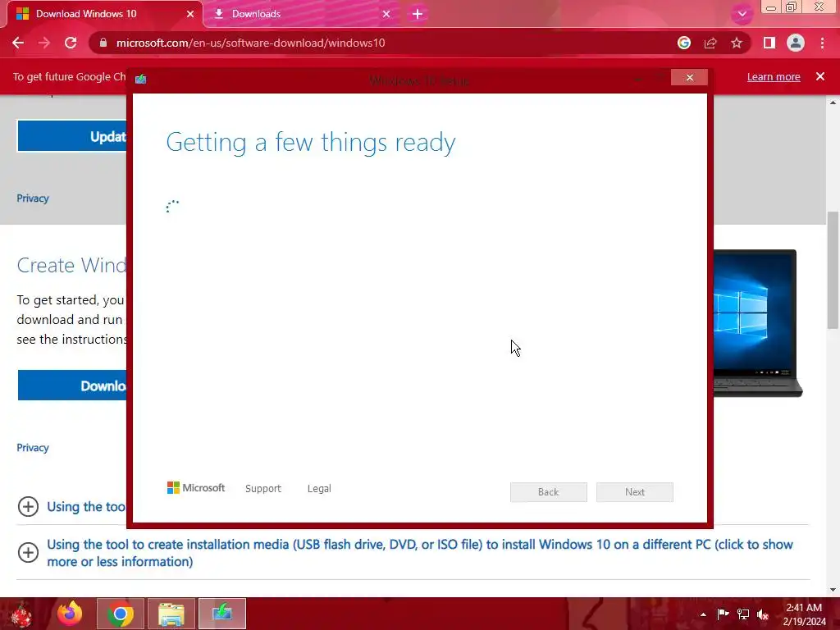Click the Download tool now button on webpage
Image resolution: width=840 pixels, height=630 pixels.
[72, 386]
